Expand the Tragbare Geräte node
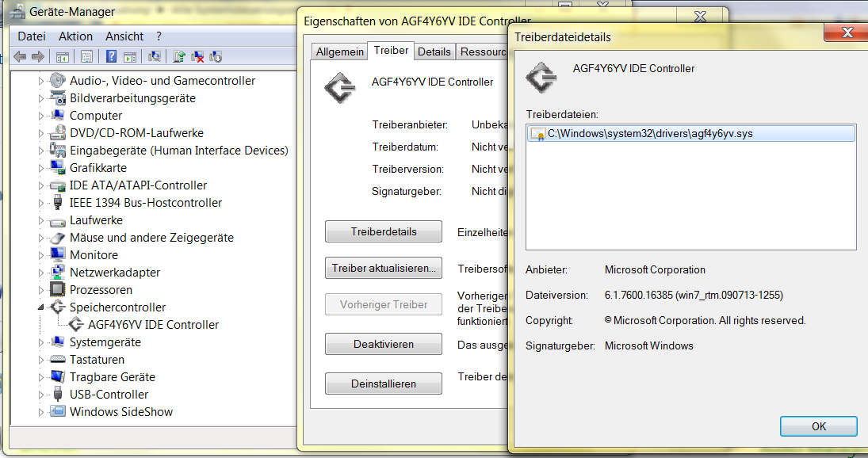Viewport: 868px width, 458px height. pyautogui.click(x=41, y=377)
